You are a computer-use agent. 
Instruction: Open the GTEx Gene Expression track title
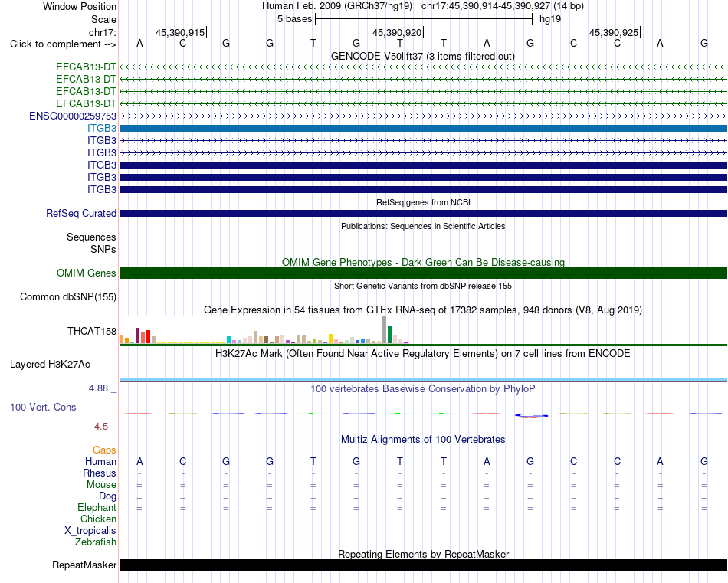423,310
